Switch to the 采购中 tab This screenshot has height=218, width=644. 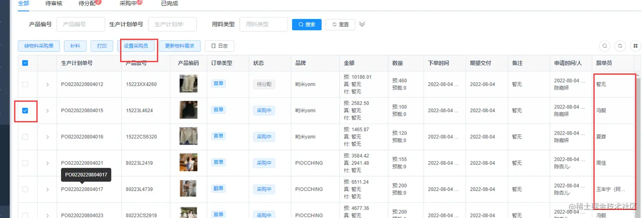coord(128,3)
